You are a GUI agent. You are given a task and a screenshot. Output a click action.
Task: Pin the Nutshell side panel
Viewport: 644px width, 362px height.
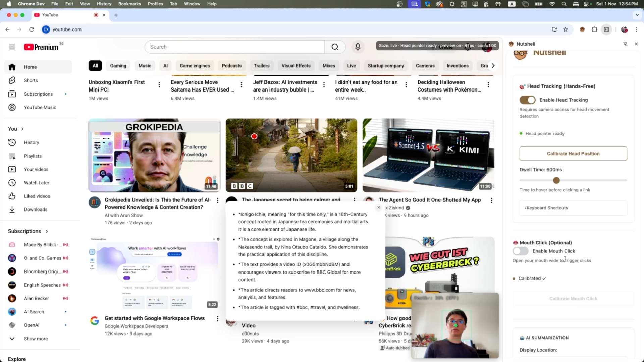(x=625, y=44)
